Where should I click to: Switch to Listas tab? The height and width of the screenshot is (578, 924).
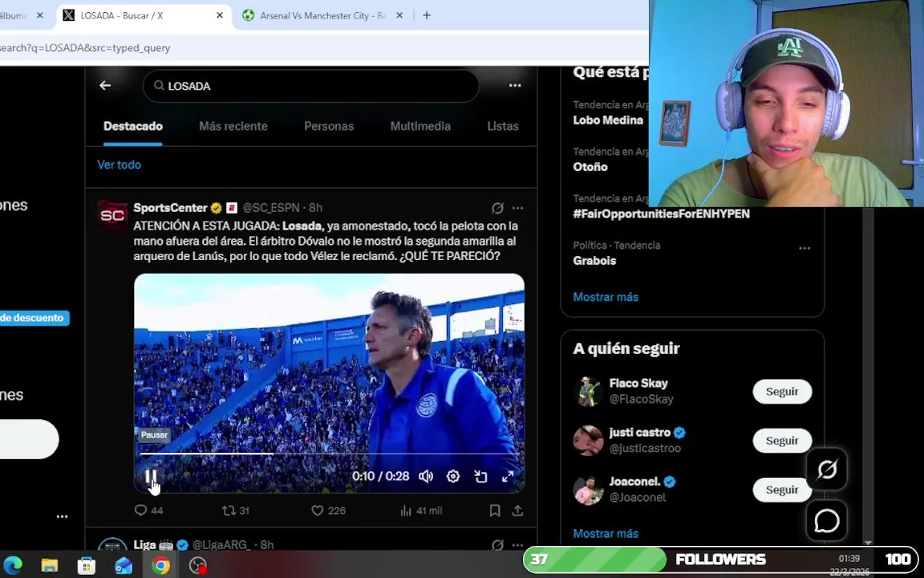pyautogui.click(x=503, y=126)
